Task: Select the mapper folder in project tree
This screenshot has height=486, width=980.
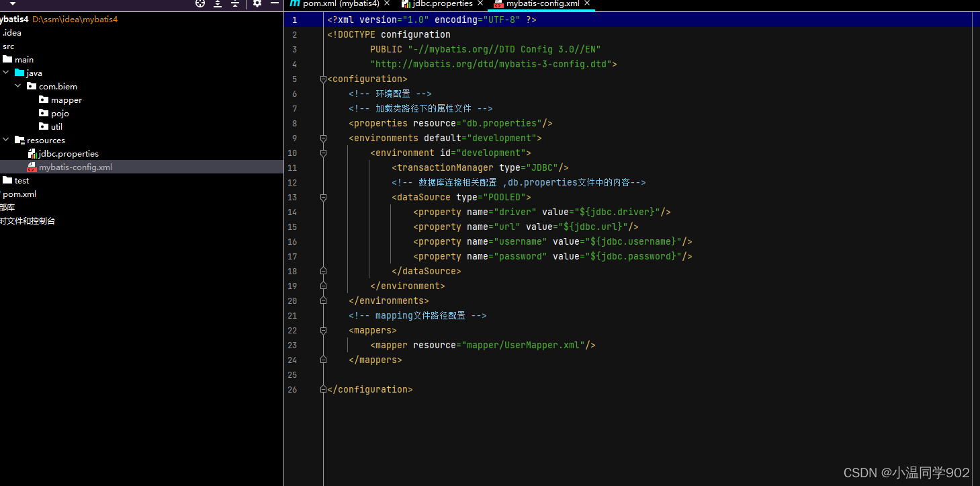Action: coord(67,99)
